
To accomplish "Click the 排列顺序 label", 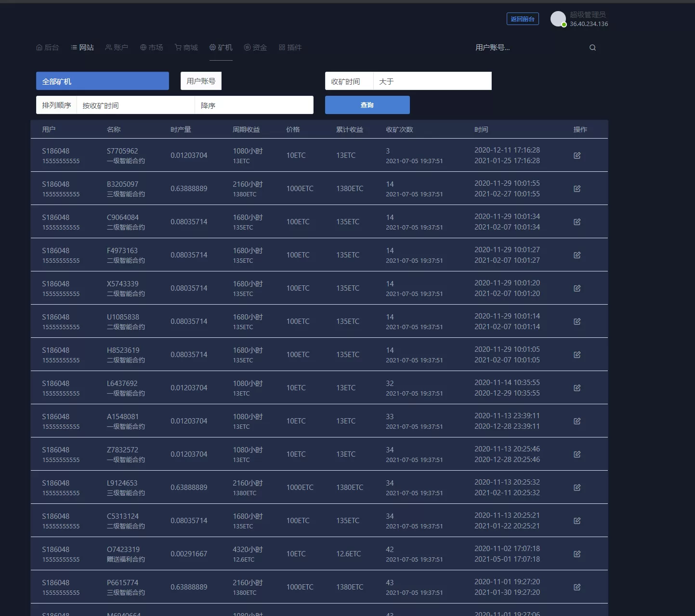I will coord(56,105).
